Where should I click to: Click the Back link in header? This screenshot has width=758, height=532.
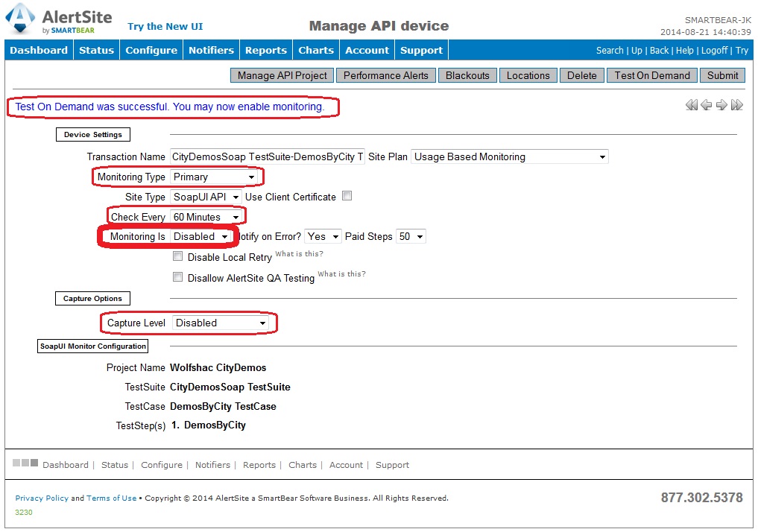[x=660, y=50]
